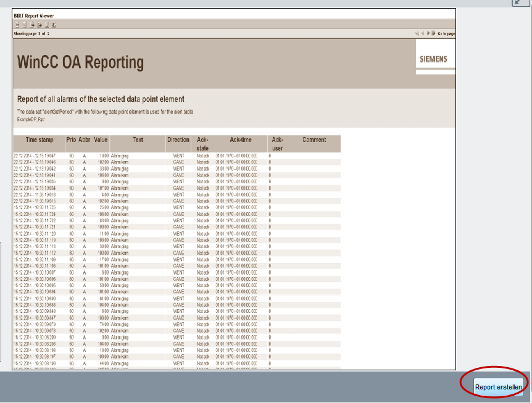532x403 pixels.
Task: Click the BIRT Report Viewer title
Action: click(33, 15)
